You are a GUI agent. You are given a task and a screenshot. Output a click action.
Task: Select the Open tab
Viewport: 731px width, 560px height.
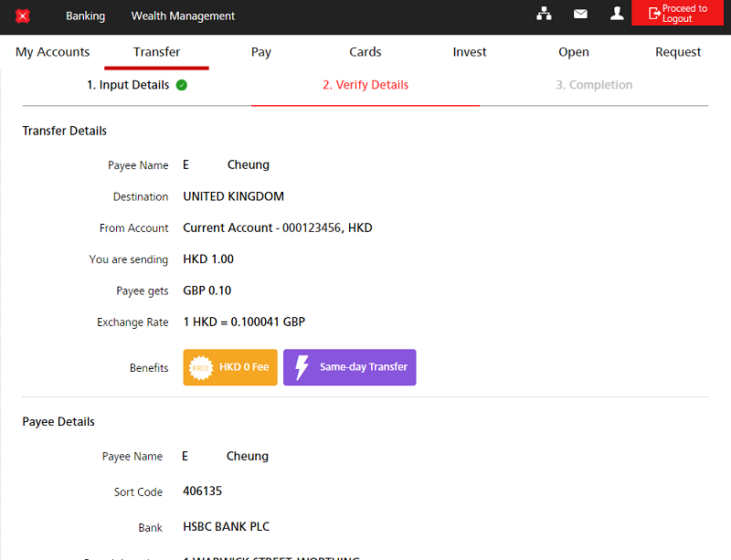pos(574,52)
